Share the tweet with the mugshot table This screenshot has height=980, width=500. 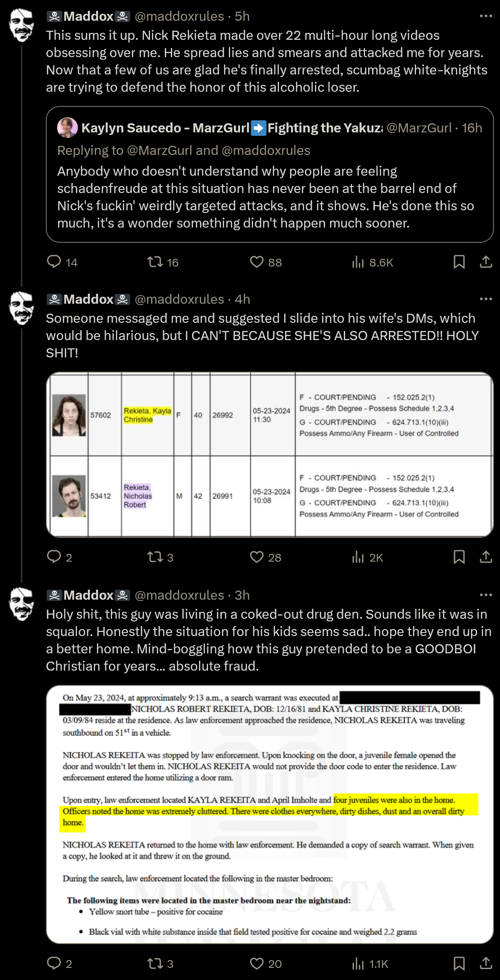(486, 557)
